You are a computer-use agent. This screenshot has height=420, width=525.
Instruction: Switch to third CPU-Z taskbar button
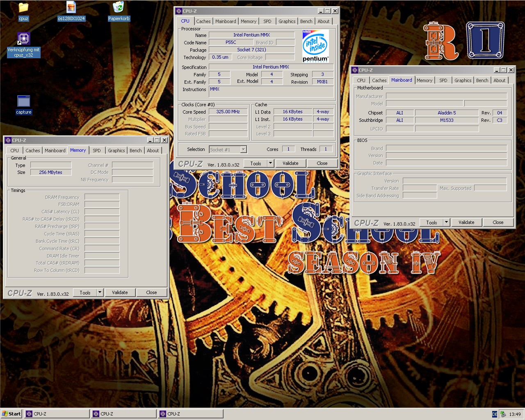coord(191,414)
